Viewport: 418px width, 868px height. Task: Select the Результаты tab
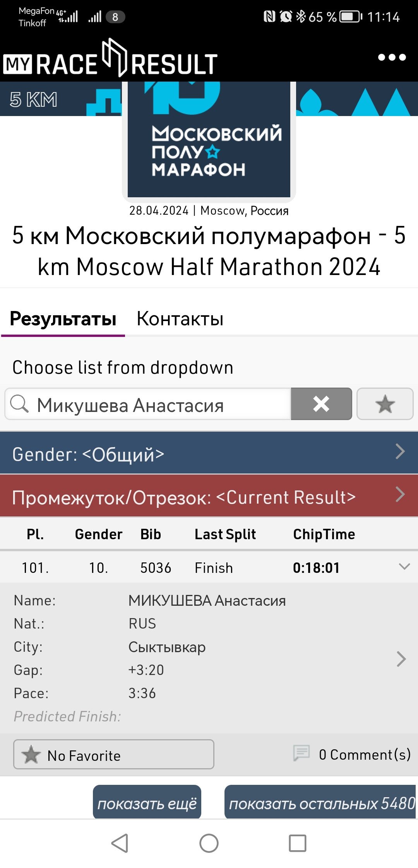[63, 319]
